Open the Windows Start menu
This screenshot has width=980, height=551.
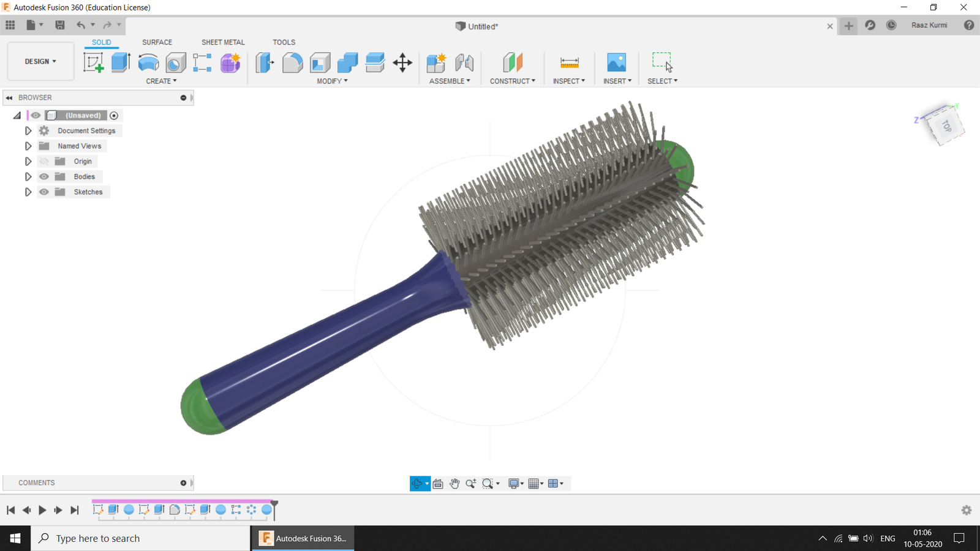click(x=15, y=538)
